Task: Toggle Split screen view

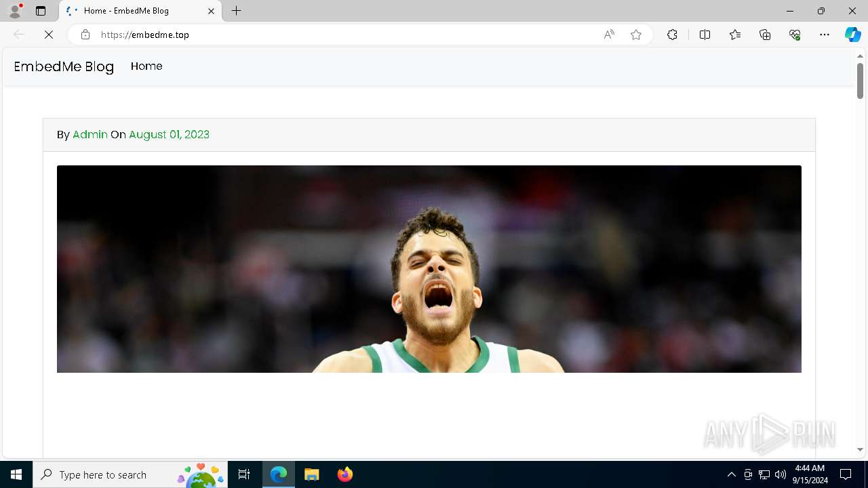Action: tap(705, 35)
